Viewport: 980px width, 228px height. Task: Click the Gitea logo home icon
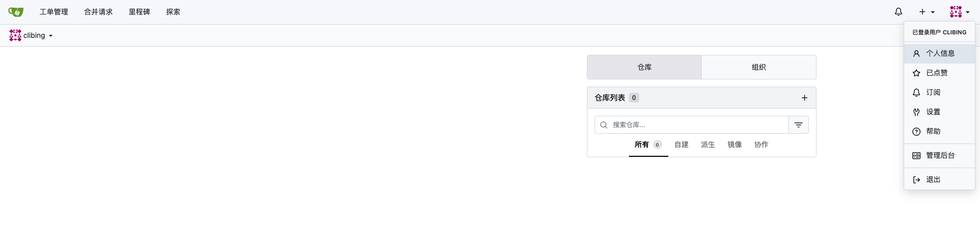pyautogui.click(x=16, y=12)
